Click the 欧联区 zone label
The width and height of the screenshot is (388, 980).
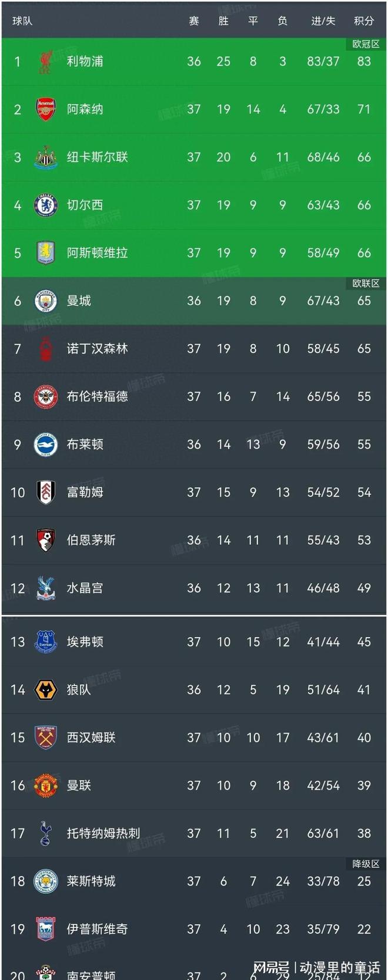365,282
